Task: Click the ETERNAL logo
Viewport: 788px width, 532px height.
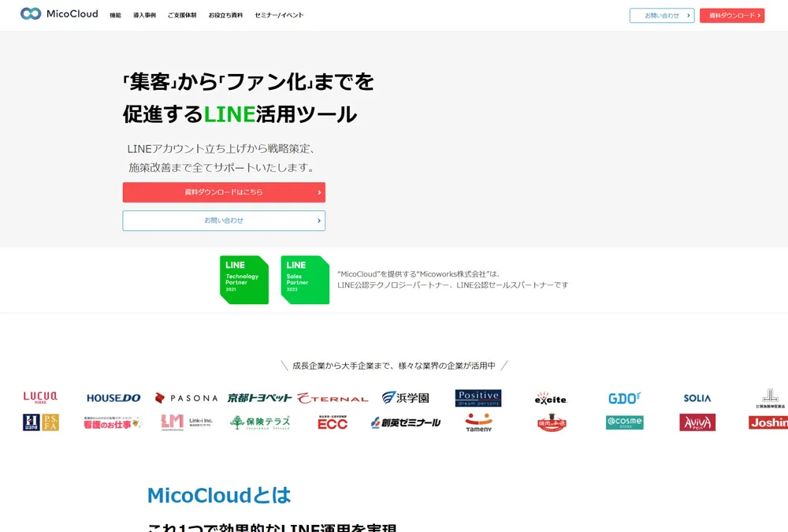Action: [x=333, y=398]
